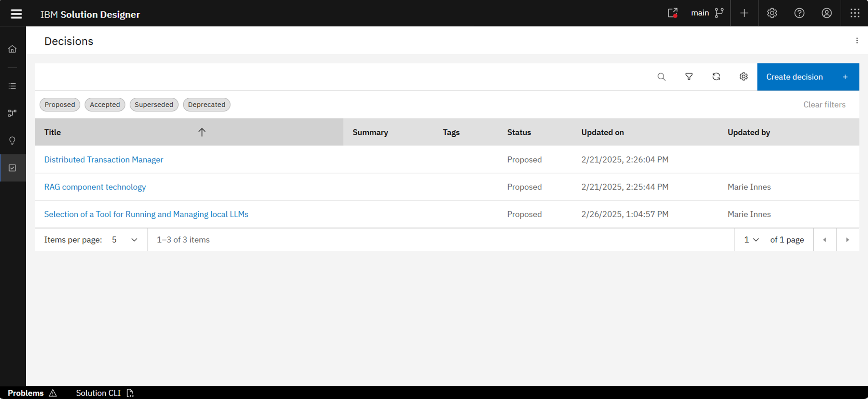Expand the items per page dropdown
Screen dimensions: 868x399
pos(125,240)
